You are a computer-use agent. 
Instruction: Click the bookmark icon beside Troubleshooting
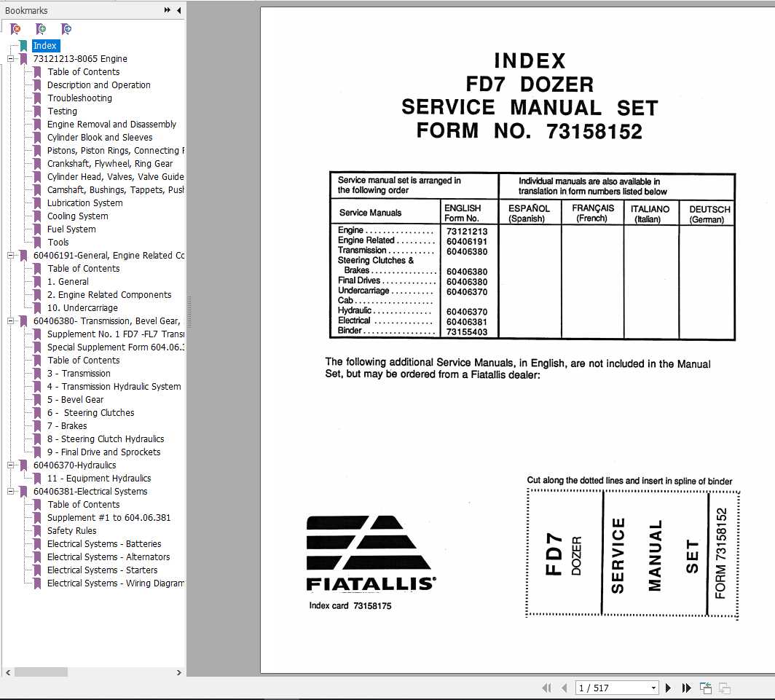tap(37, 98)
